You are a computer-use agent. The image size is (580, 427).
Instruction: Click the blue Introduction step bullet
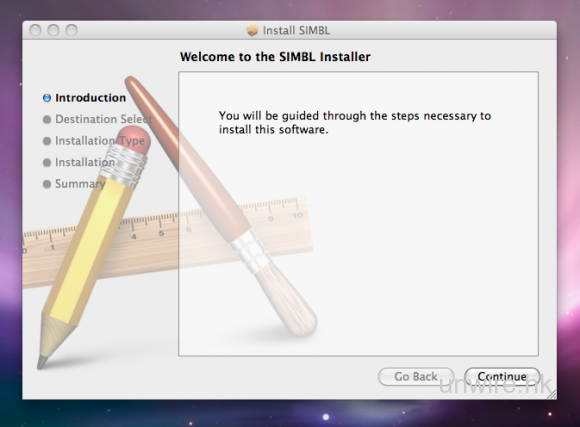[47, 98]
